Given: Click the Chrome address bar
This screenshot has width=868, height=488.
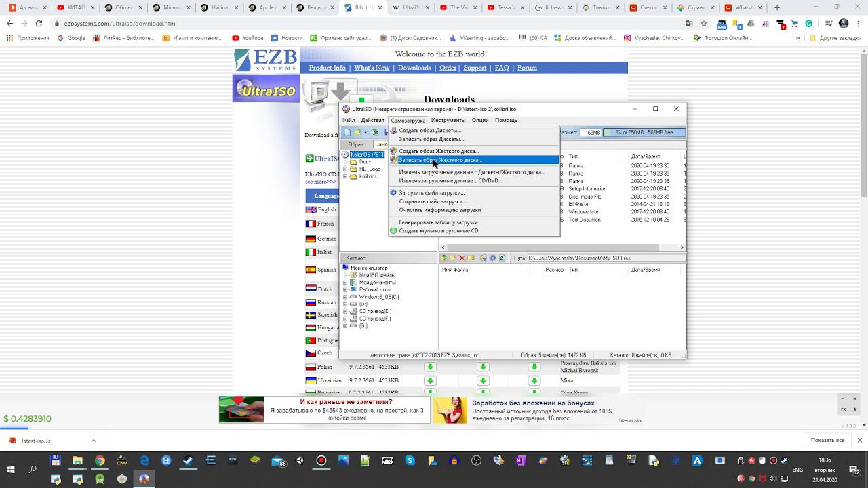Looking at the screenshot, I should point(366,23).
